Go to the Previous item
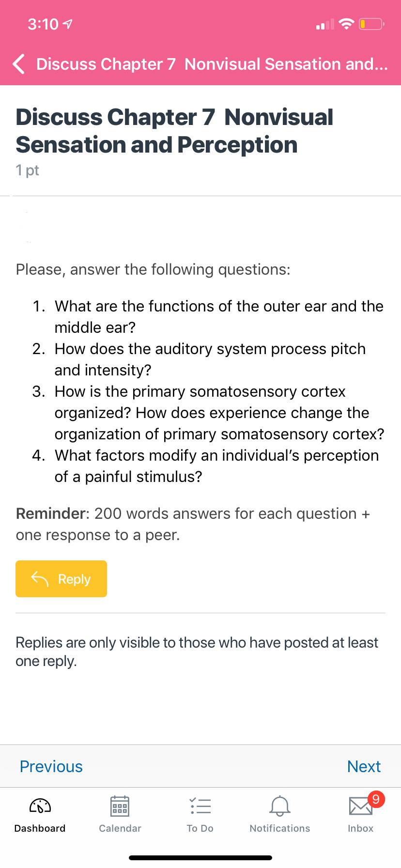Screen dimensions: 401x868 (x=51, y=766)
